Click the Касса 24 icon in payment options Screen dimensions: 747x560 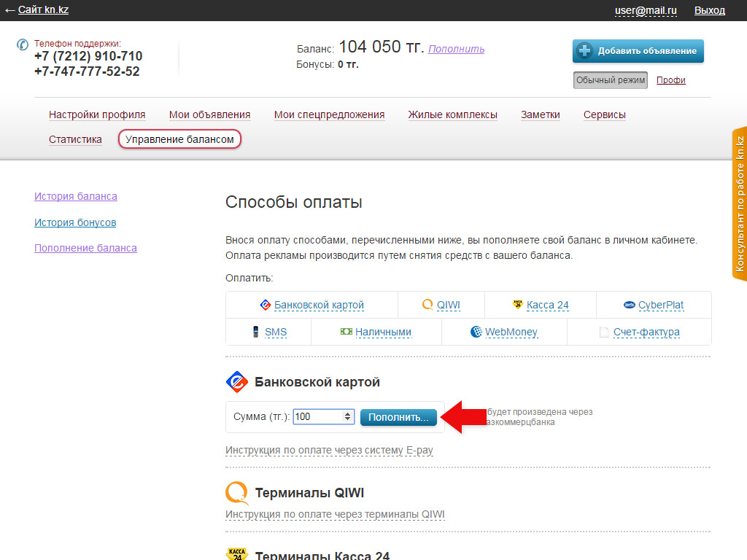(x=518, y=305)
